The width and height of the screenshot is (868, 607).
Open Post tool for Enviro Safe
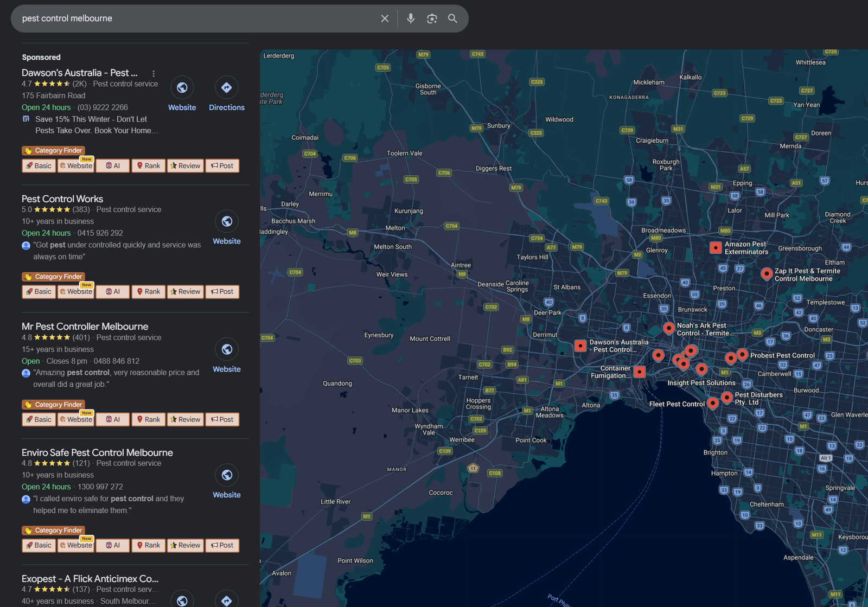coord(222,546)
